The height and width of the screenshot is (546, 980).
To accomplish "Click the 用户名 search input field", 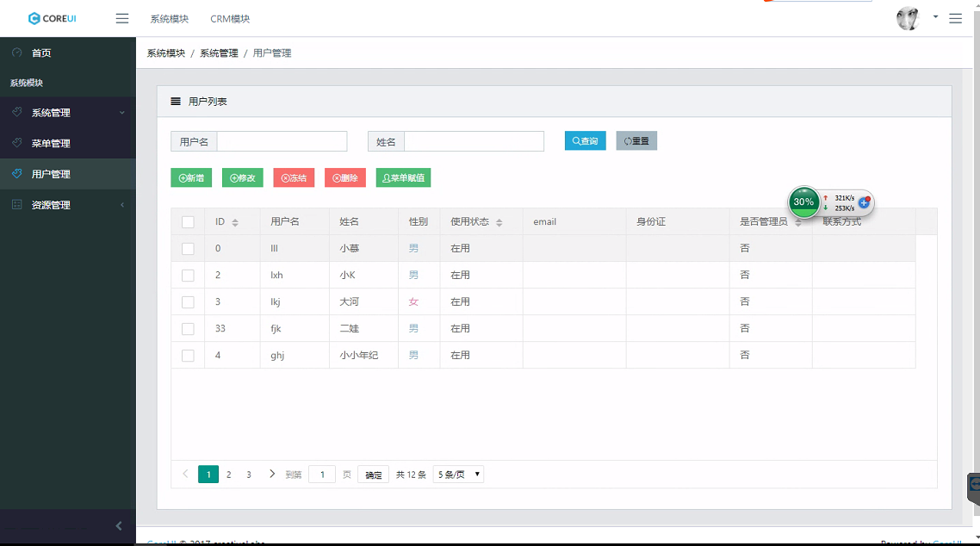I will coord(282,141).
